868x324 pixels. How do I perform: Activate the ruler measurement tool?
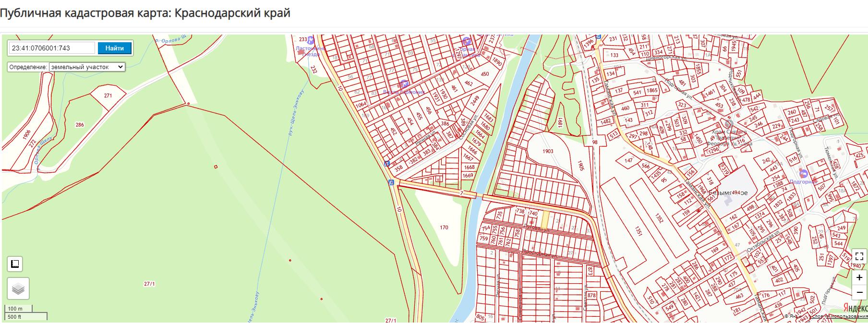(15, 264)
